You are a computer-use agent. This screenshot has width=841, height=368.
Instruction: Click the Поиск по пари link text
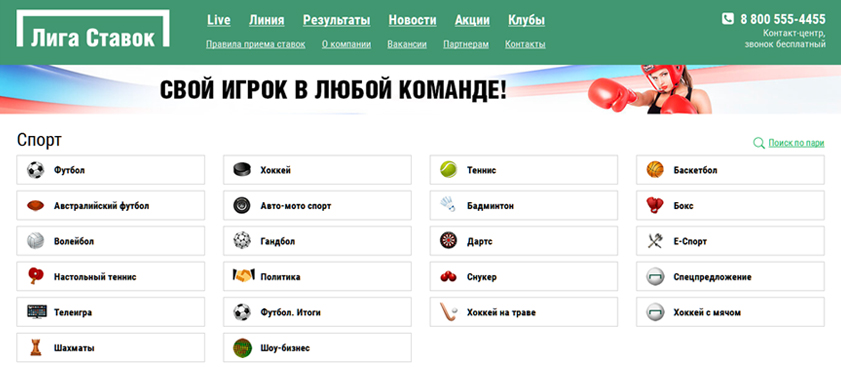coord(796,143)
